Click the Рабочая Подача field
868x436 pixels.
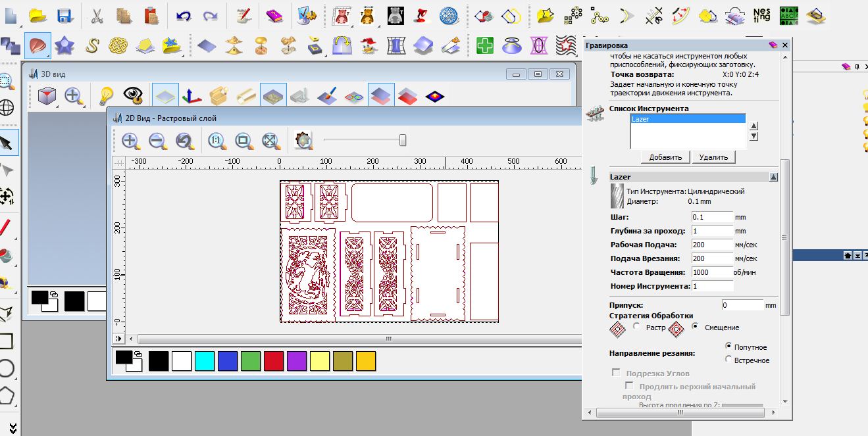712,245
